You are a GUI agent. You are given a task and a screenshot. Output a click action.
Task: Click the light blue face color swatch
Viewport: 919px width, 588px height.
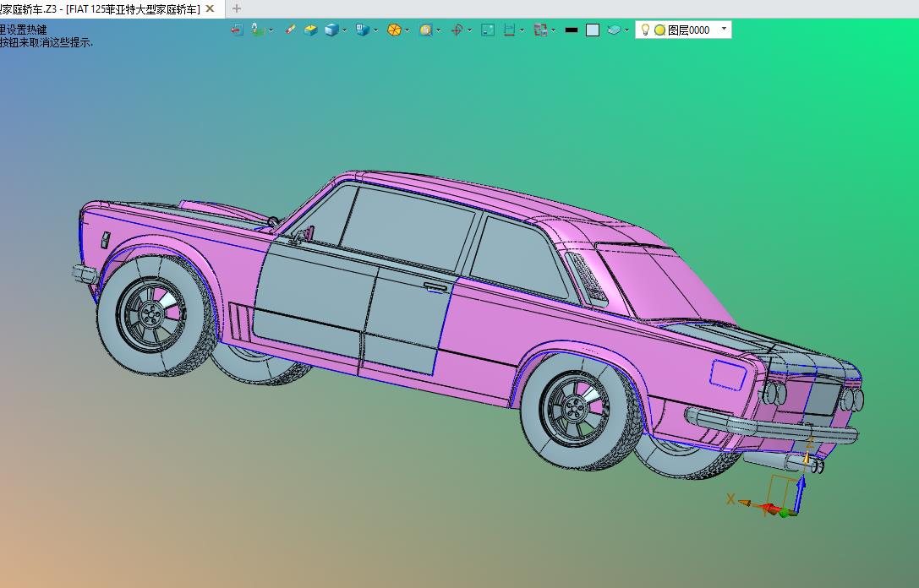click(x=593, y=30)
